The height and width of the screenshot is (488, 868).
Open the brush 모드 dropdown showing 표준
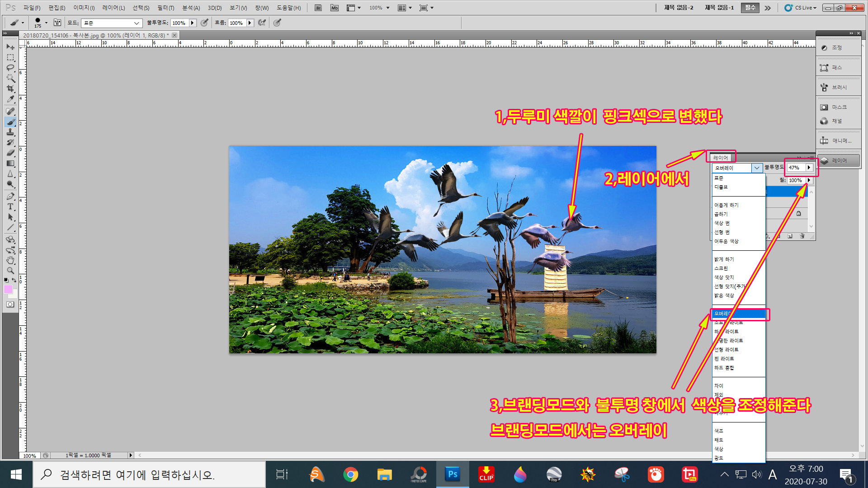coord(112,23)
